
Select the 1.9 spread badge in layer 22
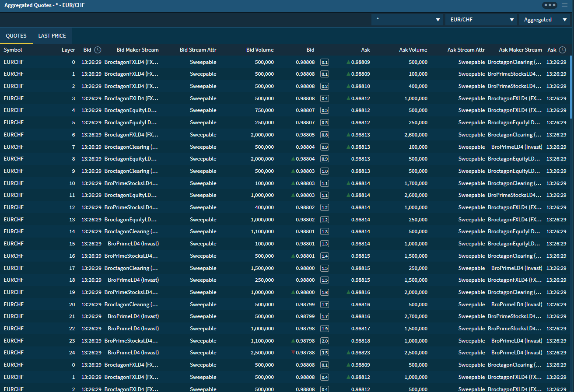325,329
